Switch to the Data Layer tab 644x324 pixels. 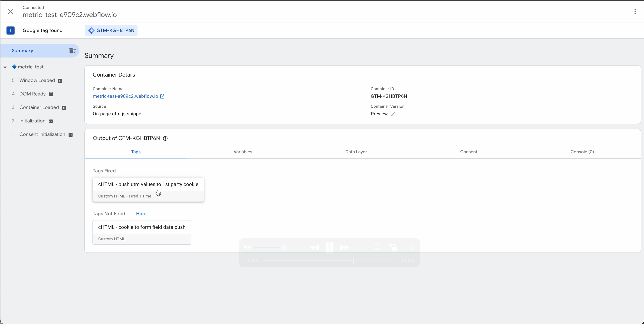pos(356,152)
